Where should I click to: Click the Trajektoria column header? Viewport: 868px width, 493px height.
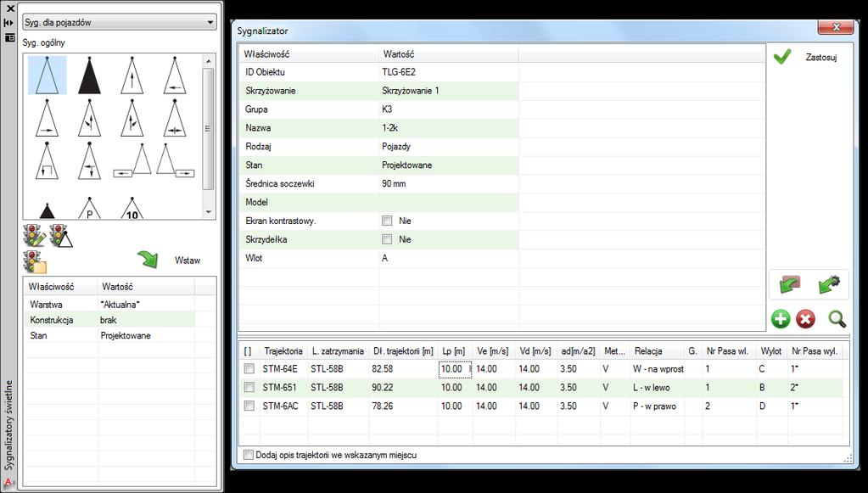tap(283, 350)
